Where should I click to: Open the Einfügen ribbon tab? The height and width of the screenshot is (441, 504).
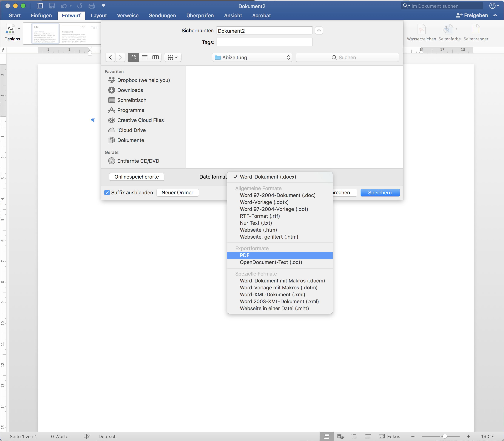coord(41,16)
